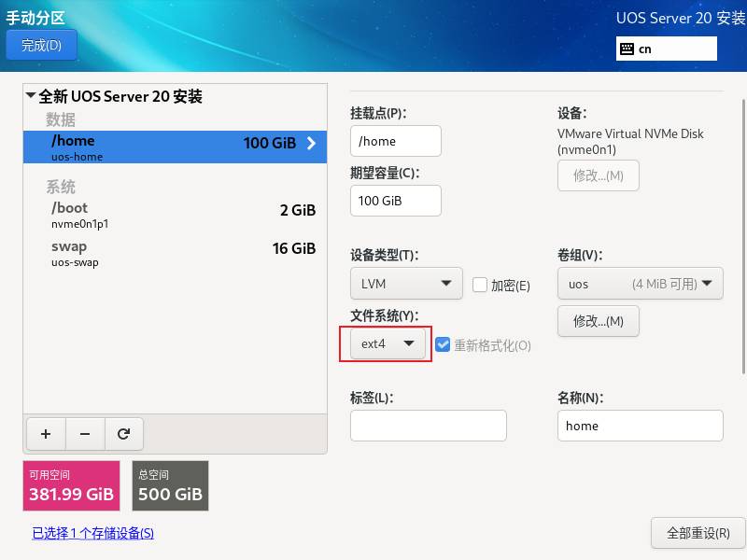Screen dimensions: 747x560
Task: Click the desired capacity 100 GiB field
Action: [x=395, y=201]
